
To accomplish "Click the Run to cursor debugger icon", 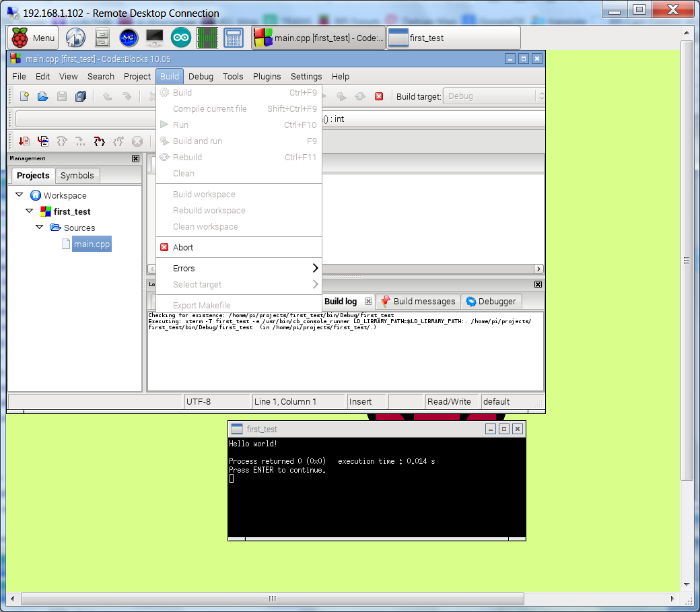I will pos(43,141).
